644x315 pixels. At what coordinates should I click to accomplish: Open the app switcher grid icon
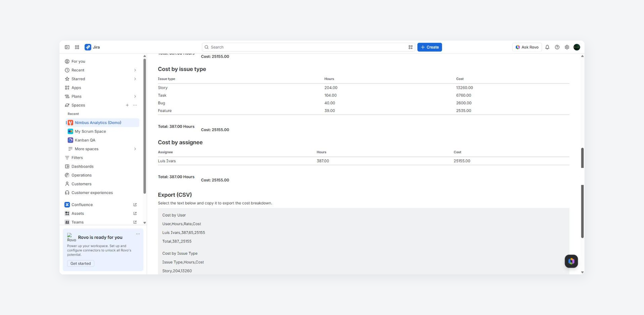tap(77, 47)
